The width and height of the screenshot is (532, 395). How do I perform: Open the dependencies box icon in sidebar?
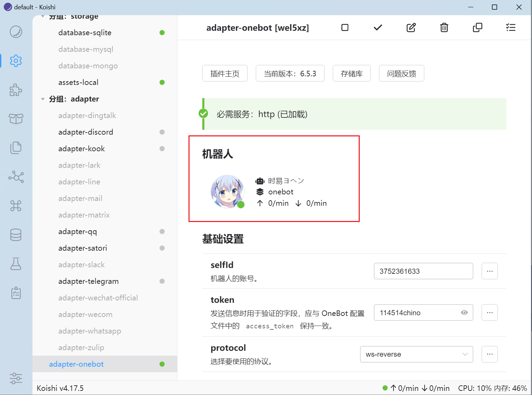(x=16, y=119)
